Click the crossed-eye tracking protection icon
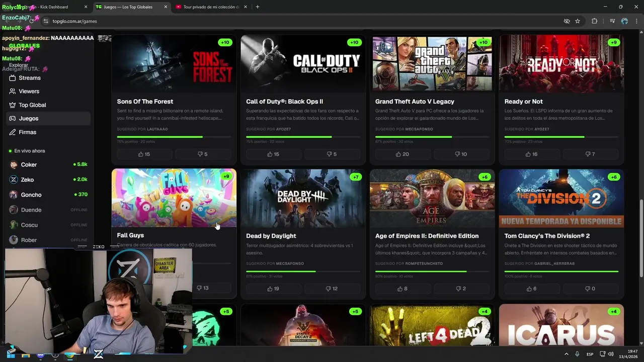Screen dimensions: 644x362 [x=567, y=21]
